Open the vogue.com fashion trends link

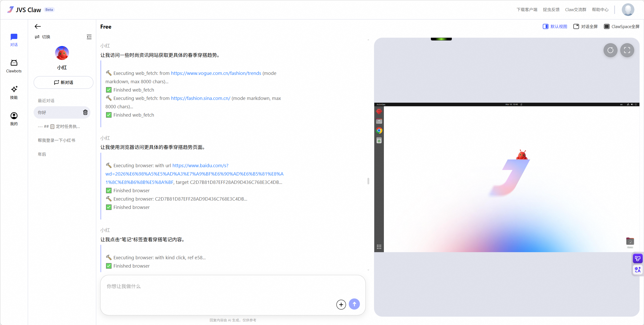[x=216, y=73]
